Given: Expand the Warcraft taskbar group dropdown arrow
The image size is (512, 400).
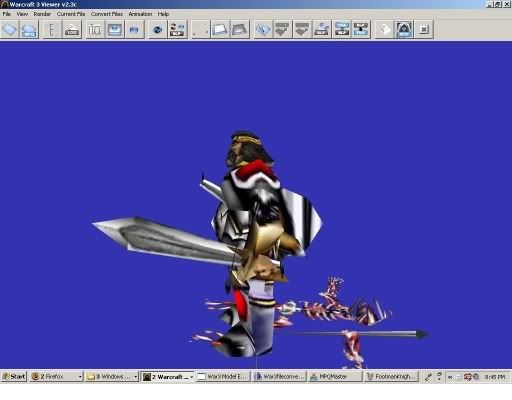Looking at the screenshot, I should (191, 377).
